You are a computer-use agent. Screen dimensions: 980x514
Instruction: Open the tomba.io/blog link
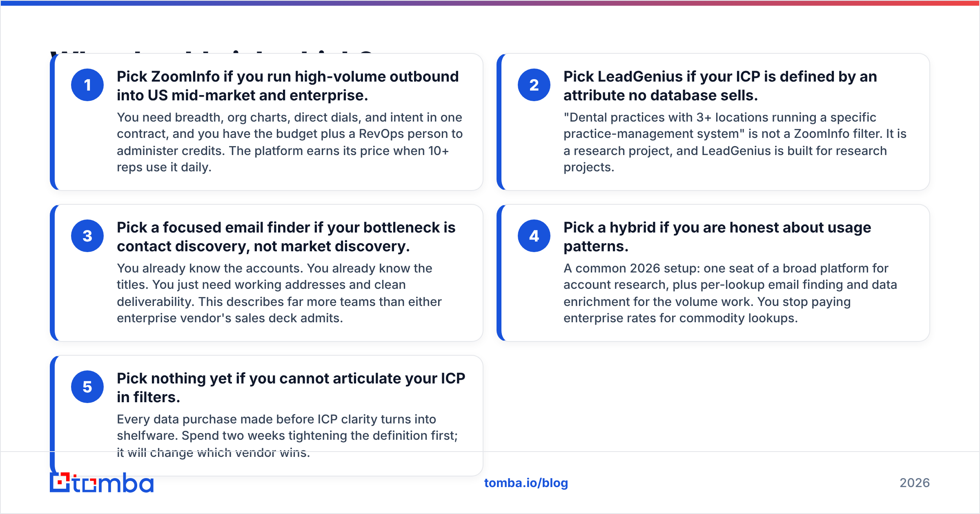526,483
